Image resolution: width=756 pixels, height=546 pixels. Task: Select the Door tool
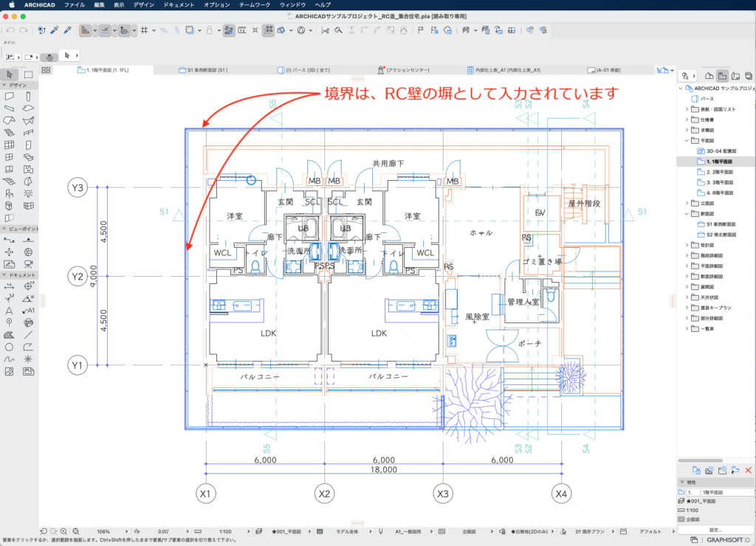29,145
